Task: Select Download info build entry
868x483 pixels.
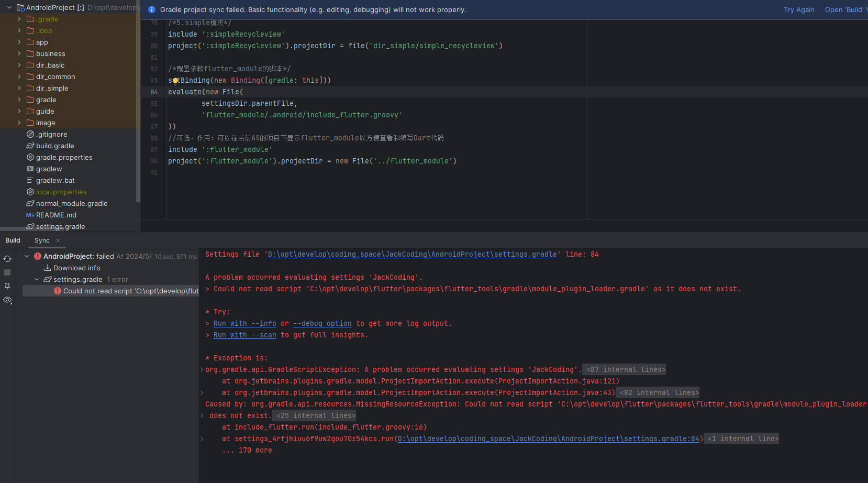Action: [76, 268]
